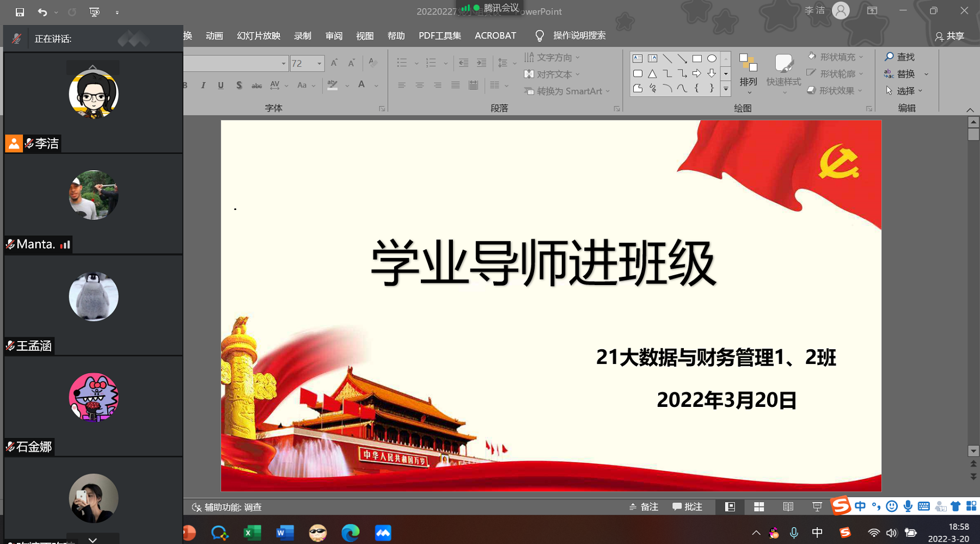Select 李洁's participant video tile
Viewport: 980px width, 544px height.
point(93,102)
